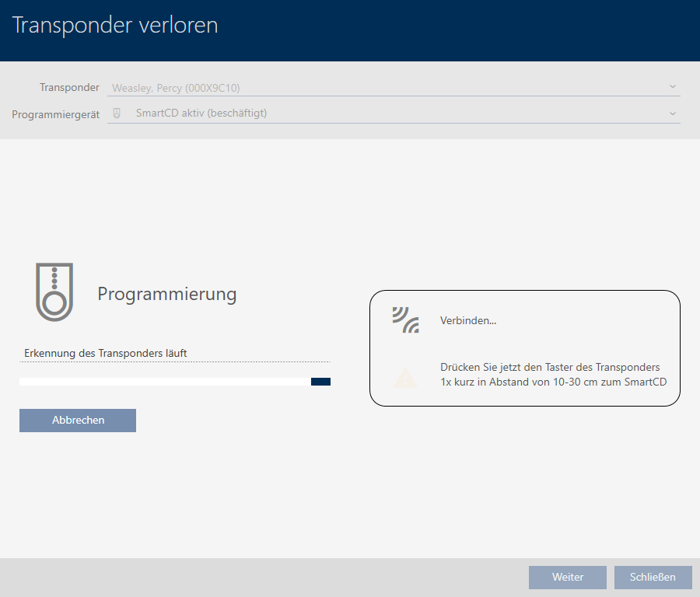This screenshot has height=597, width=700.
Task: Click the dark progress indicator block
Action: [x=320, y=382]
